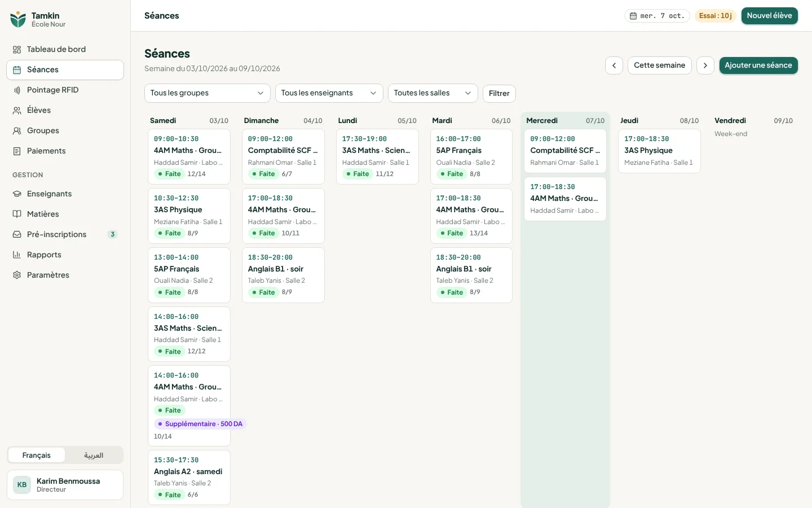
Task: Open Mardi 18:30-20:00 Anglais B1 session
Action: coord(471,275)
